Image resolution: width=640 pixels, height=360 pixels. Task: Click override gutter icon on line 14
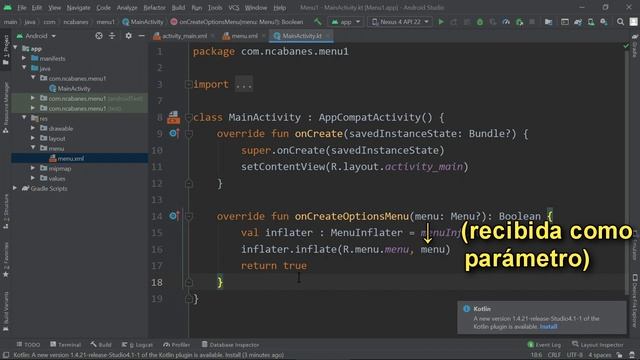click(174, 216)
